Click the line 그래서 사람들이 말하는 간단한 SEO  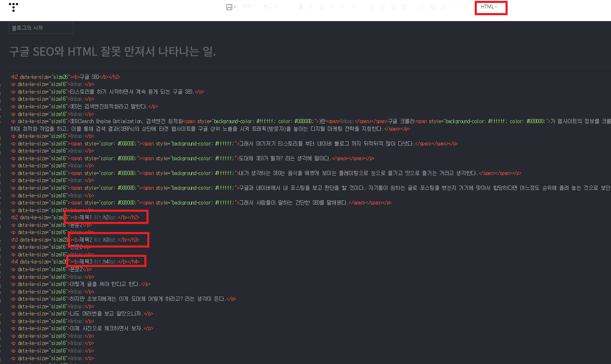pos(201,203)
